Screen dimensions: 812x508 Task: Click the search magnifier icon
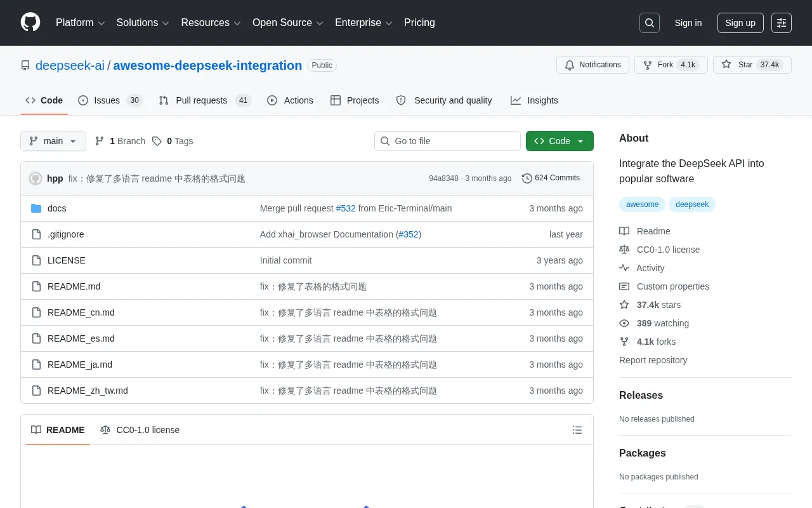pyautogui.click(x=650, y=23)
